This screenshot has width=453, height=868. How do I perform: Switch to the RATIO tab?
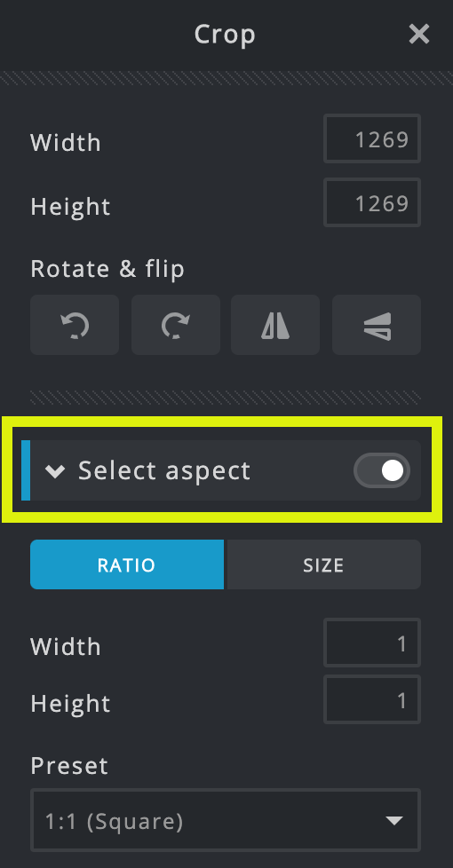[x=127, y=564]
